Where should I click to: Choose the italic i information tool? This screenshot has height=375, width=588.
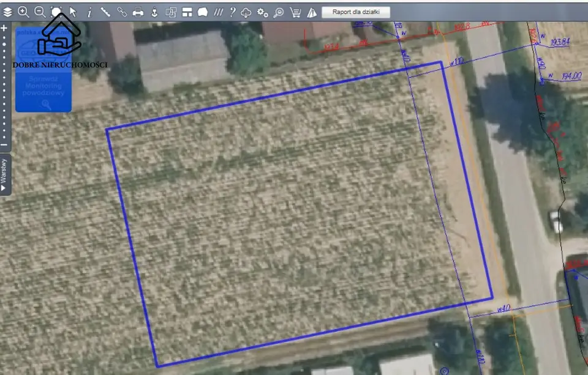coord(89,12)
